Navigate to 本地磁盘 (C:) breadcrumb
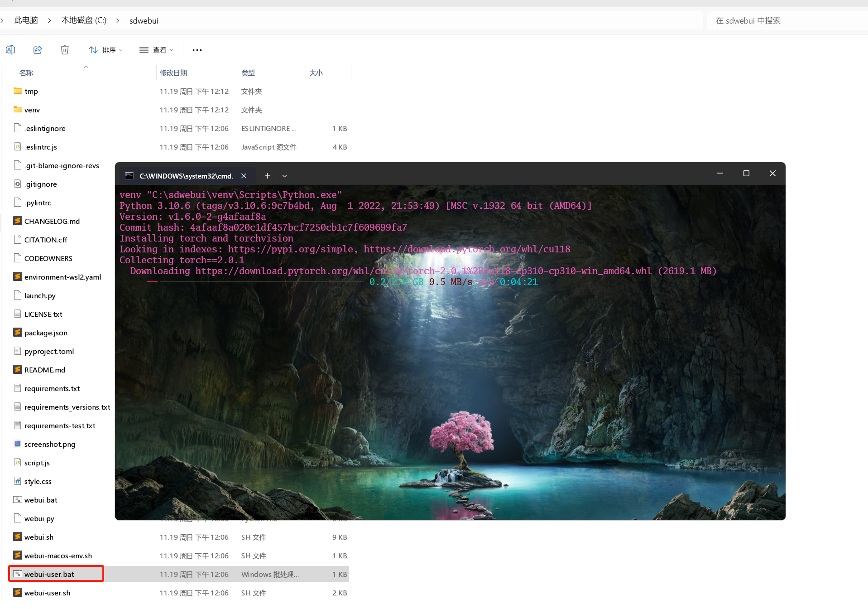This screenshot has width=868, height=609. (x=84, y=20)
